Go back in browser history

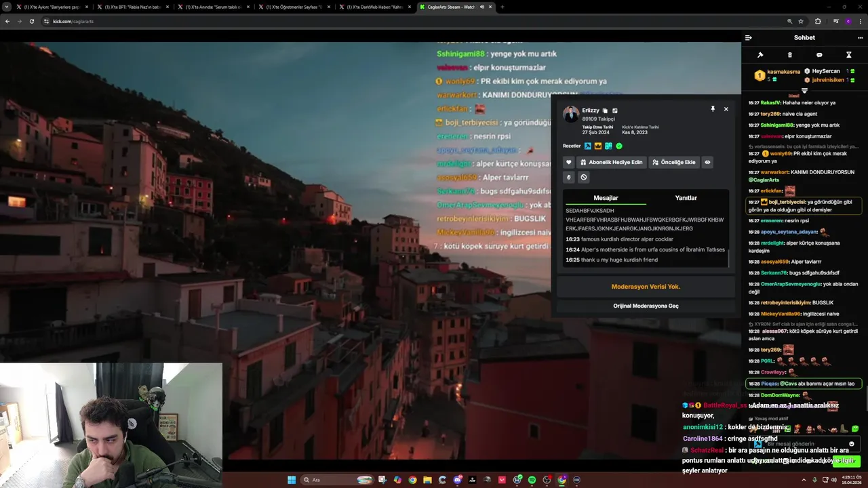click(7, 21)
